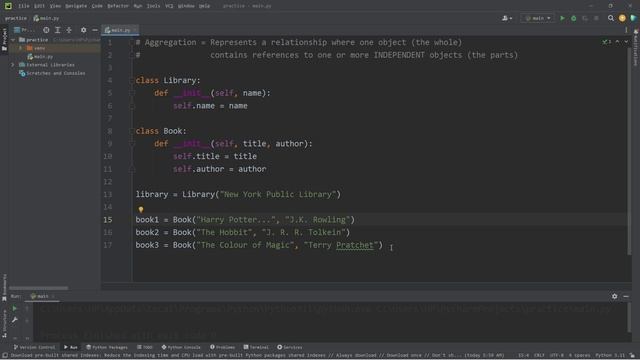The image size is (640, 360).
Task: Toggle the Bookmarks side tab
Action: pos(4,287)
